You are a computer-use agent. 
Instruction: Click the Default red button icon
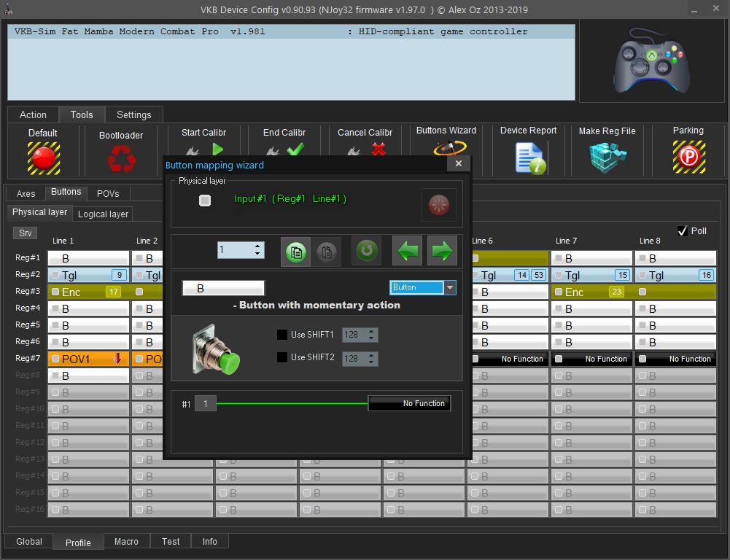43,158
